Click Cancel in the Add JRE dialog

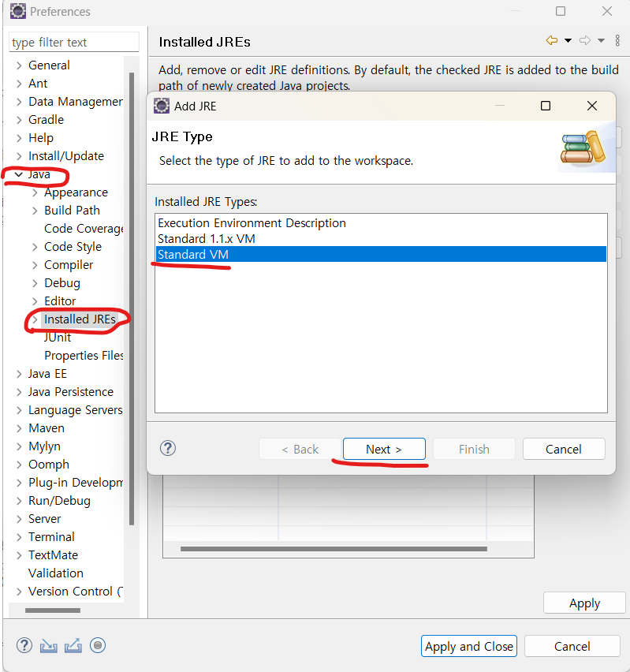(x=564, y=449)
